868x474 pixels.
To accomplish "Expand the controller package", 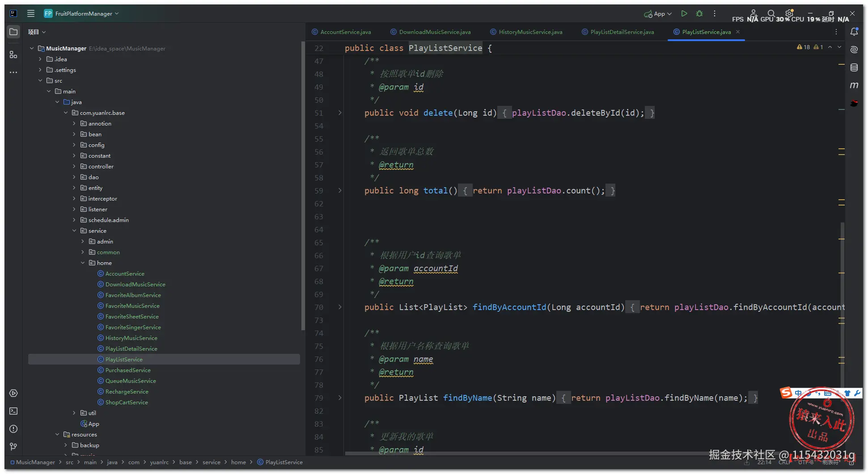I will click(74, 166).
